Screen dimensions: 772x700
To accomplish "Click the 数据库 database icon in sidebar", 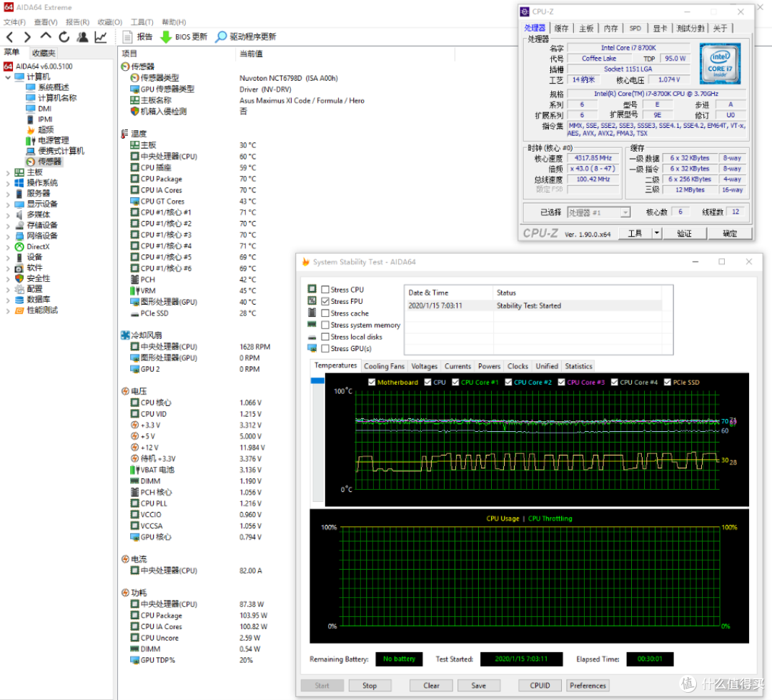I will pos(20,300).
